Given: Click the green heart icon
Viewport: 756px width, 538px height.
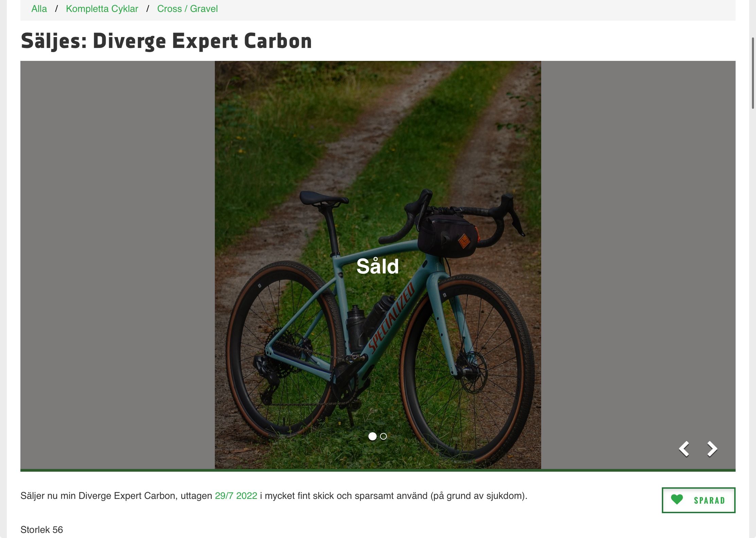Looking at the screenshot, I should [x=677, y=500].
